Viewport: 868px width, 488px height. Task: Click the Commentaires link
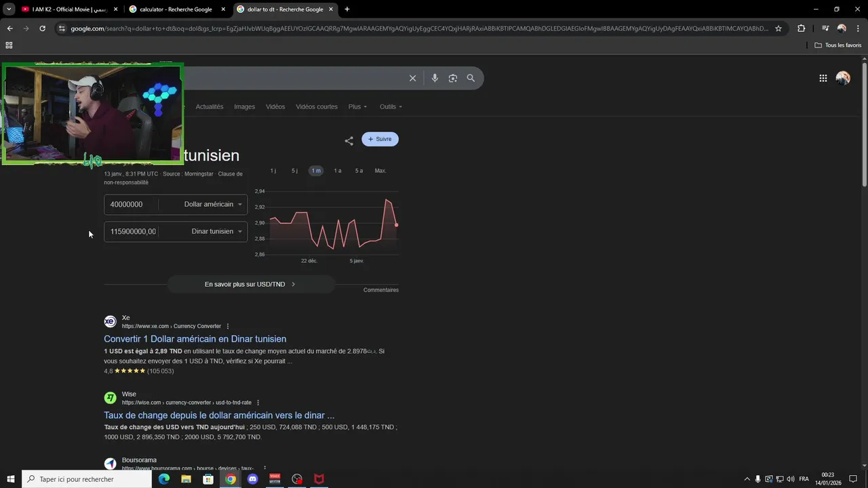[x=381, y=290]
